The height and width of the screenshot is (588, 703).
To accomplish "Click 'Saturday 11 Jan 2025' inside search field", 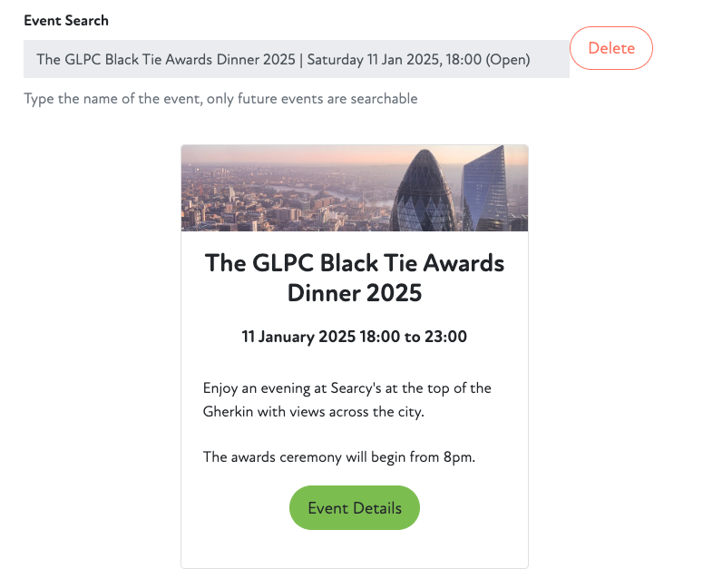I will point(372,60).
